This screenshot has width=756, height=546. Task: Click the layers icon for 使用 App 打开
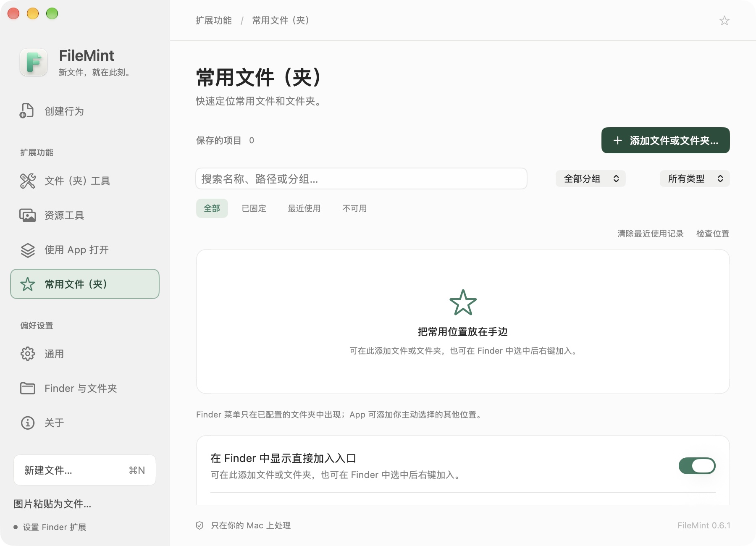pyautogui.click(x=28, y=250)
